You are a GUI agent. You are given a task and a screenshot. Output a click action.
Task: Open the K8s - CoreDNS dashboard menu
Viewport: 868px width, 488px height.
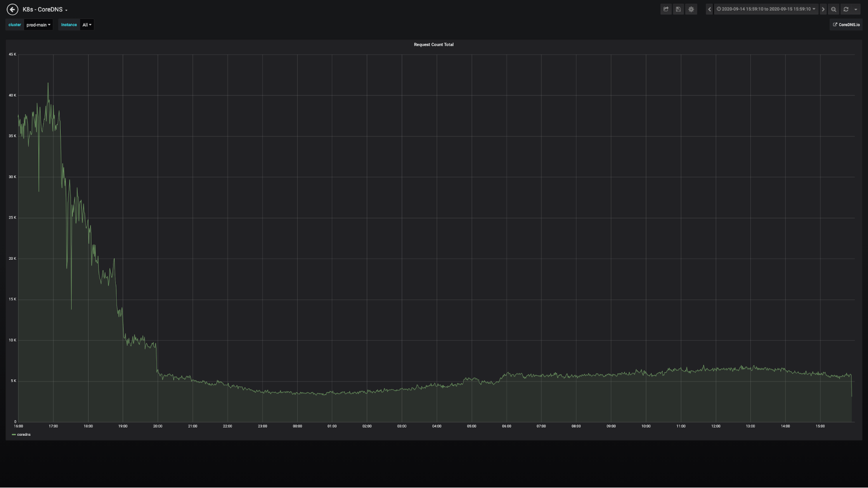click(x=45, y=10)
